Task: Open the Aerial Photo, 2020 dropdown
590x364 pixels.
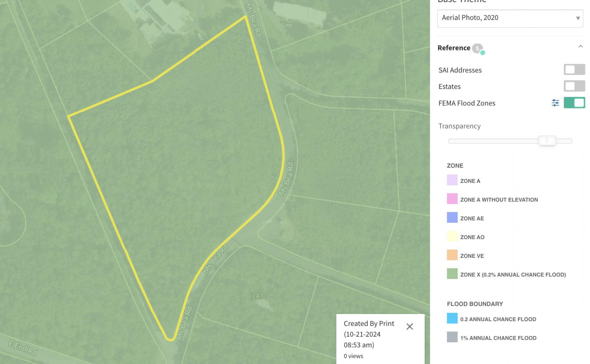Action: (510, 18)
